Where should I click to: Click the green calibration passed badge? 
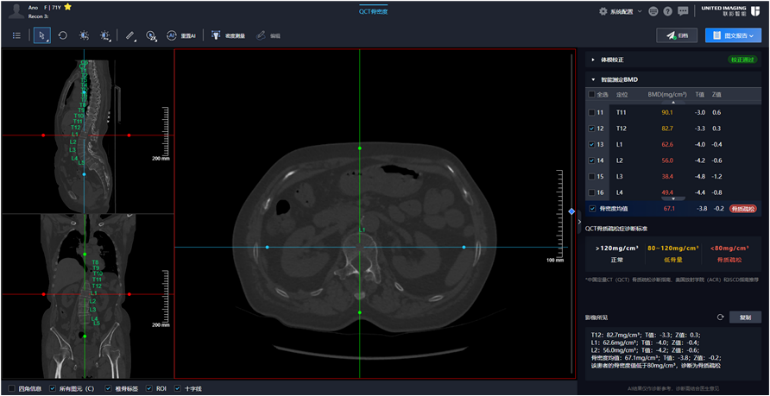click(742, 59)
